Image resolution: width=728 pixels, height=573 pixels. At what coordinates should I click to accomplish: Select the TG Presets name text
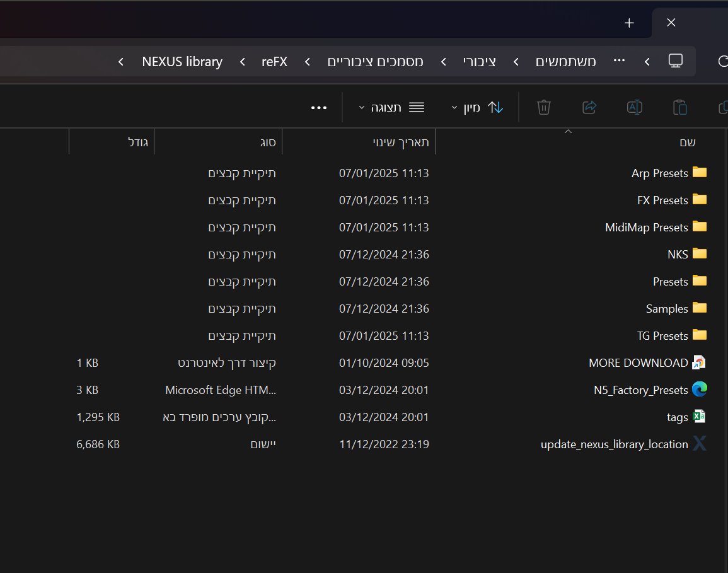pyautogui.click(x=662, y=336)
